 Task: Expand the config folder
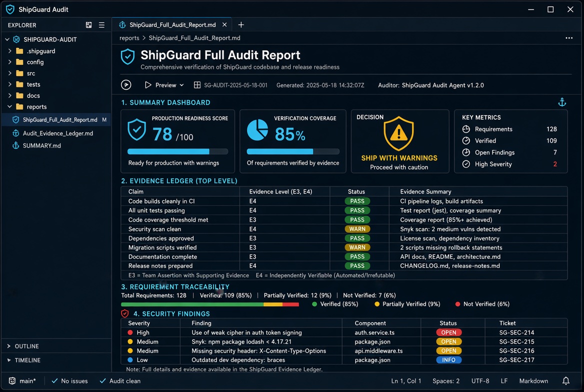coord(9,62)
